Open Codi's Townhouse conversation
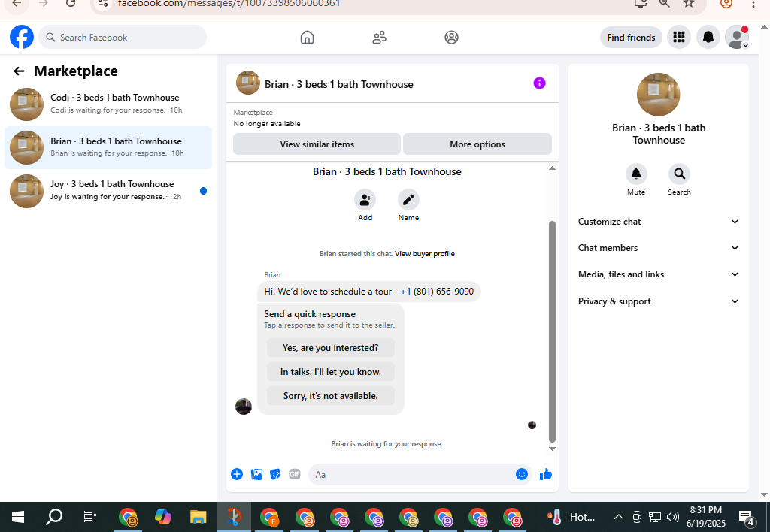Screen dimensions: 770x532 click(108, 104)
